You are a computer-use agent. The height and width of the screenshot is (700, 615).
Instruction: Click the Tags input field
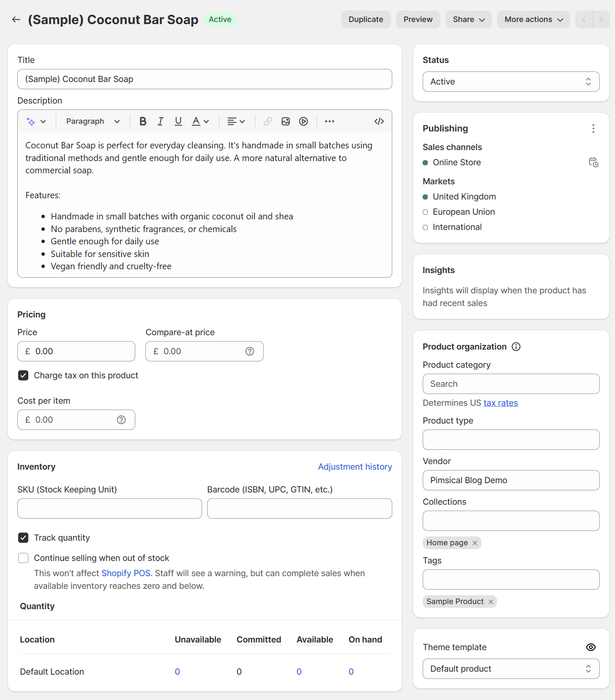tap(511, 580)
